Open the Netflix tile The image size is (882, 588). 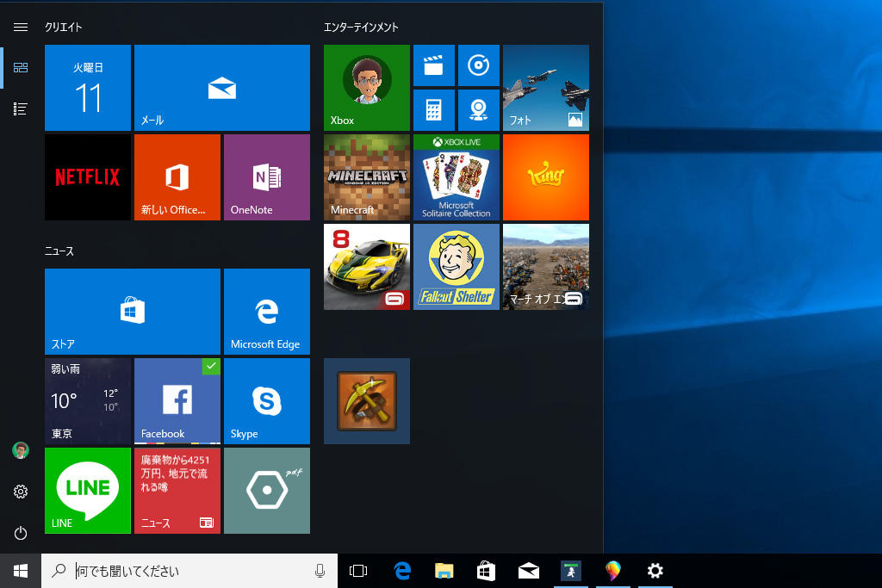coord(88,177)
